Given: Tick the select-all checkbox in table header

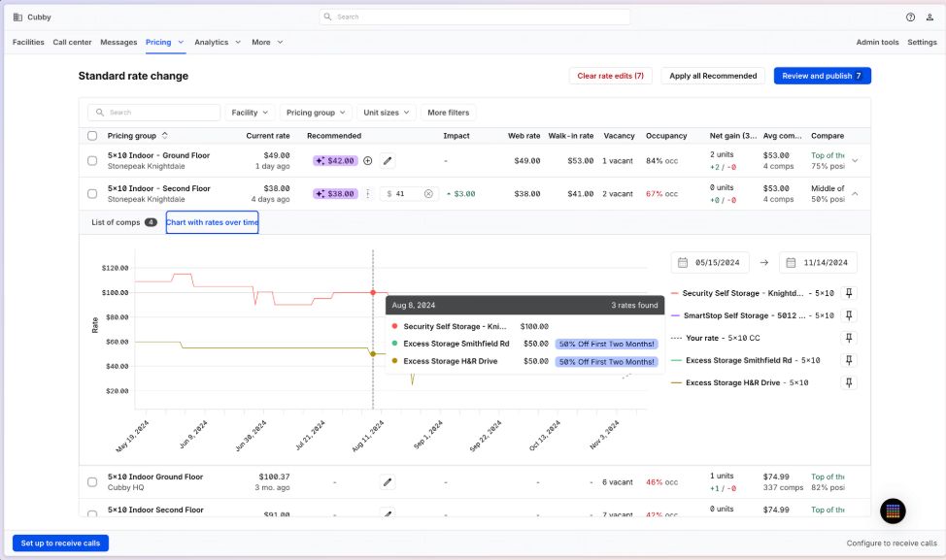Looking at the screenshot, I should [92, 136].
